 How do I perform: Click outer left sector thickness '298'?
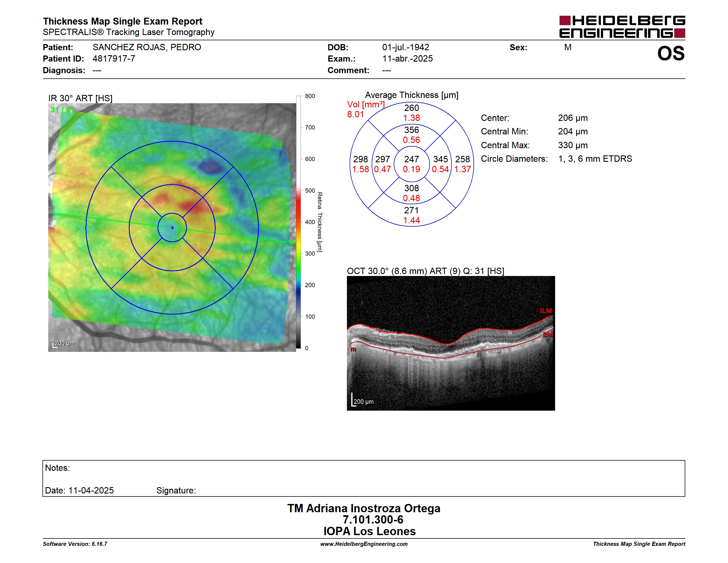[360, 159]
